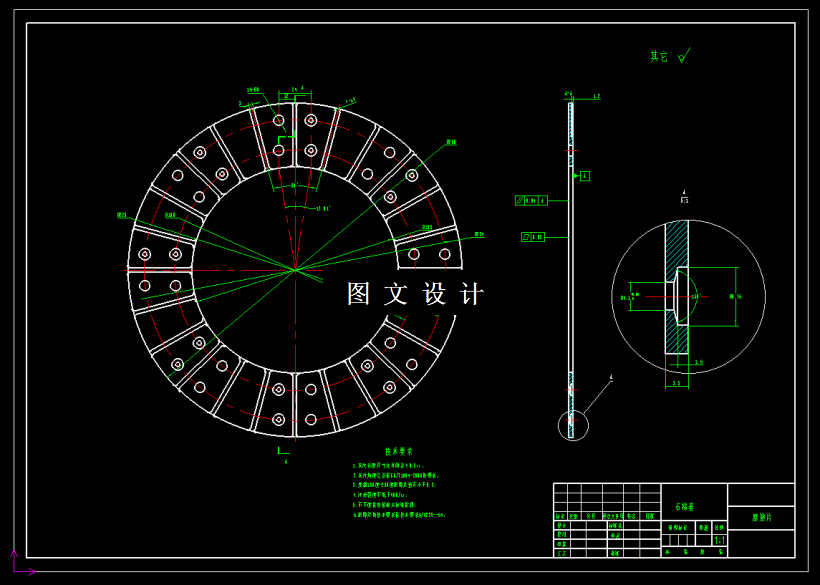820x585 pixels.
Task: Select the 17.81° angle dimension text
Action: (x=323, y=209)
